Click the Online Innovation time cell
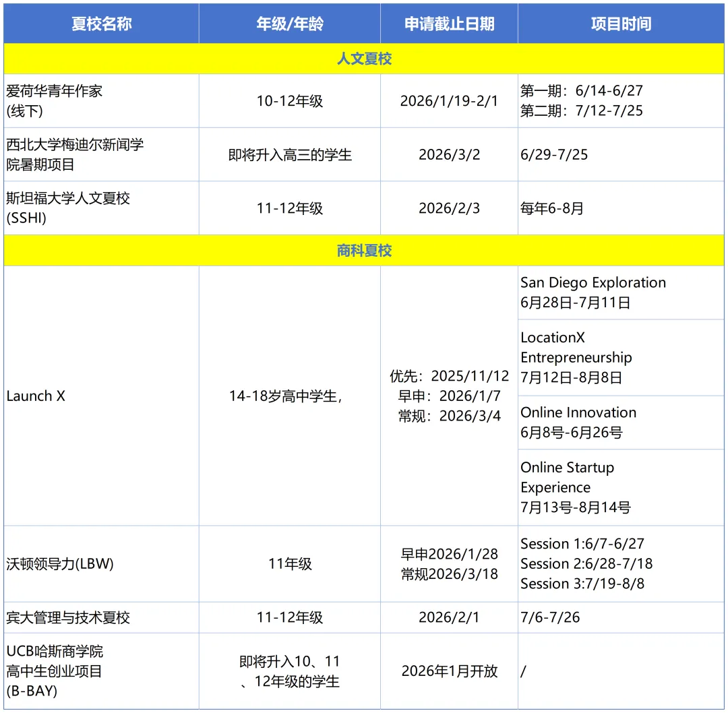728x713 pixels. [621, 423]
